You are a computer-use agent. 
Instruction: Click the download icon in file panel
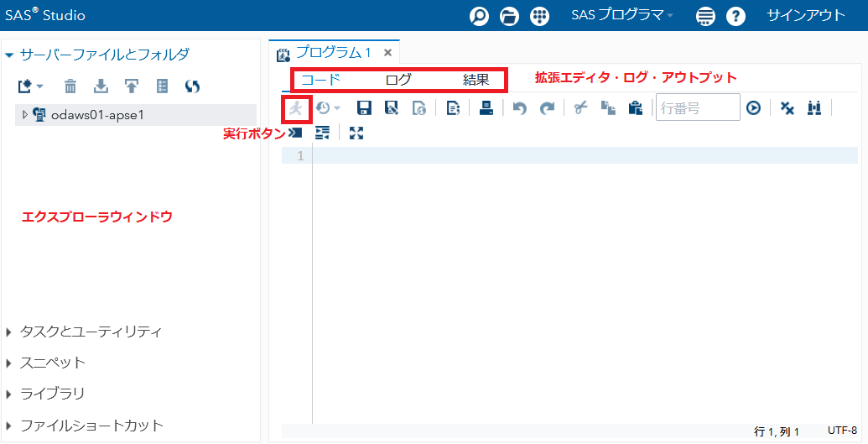point(101,86)
